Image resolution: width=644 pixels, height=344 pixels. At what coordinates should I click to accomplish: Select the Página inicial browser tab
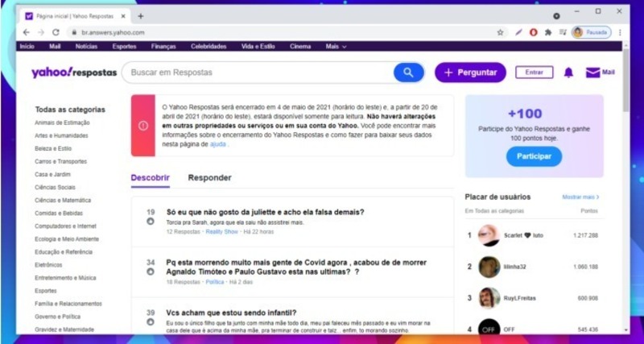[x=74, y=16]
